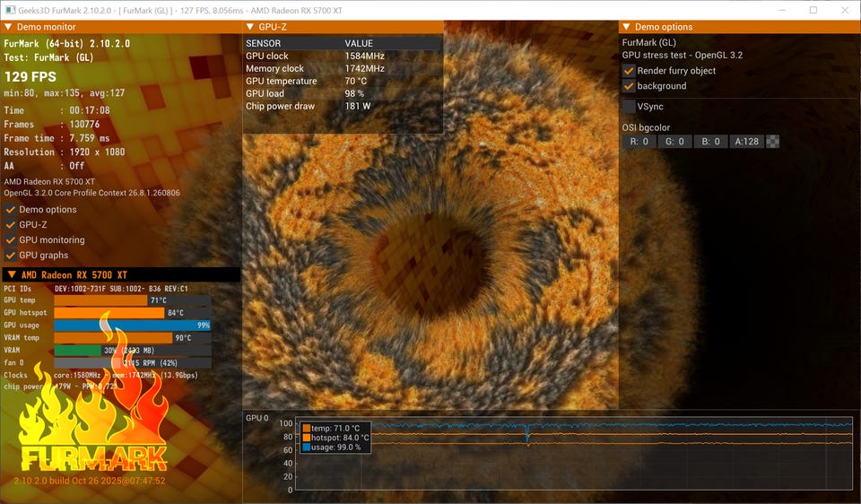Collapse the GPU-Z panel triangle
This screenshot has width=861, height=504.
(x=250, y=27)
